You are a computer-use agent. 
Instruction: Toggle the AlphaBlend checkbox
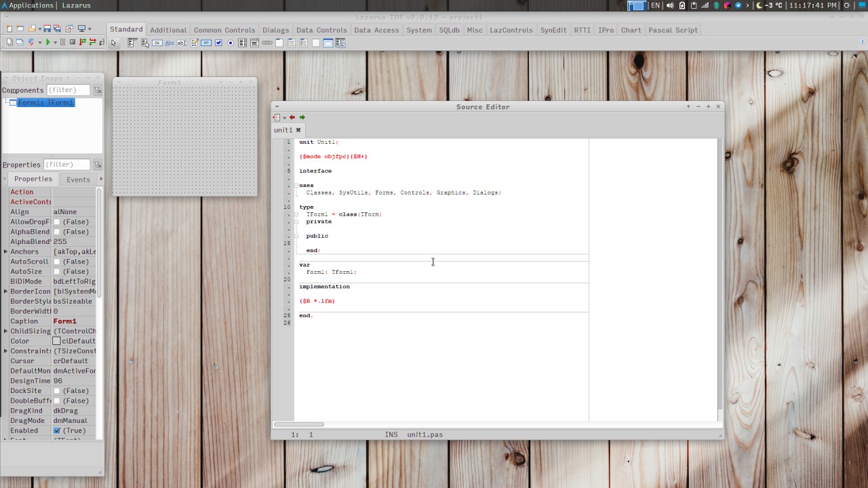pos(57,232)
